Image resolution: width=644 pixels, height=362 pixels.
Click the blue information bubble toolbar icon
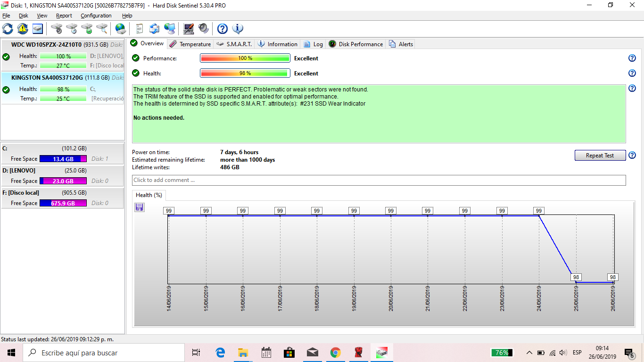(x=238, y=29)
